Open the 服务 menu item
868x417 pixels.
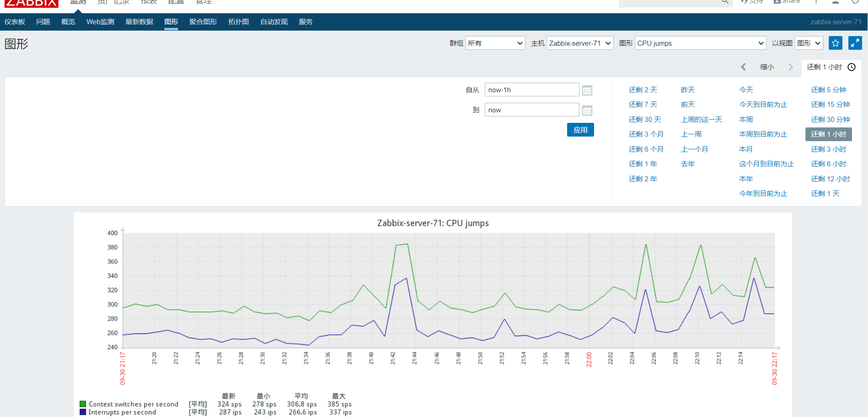click(305, 22)
